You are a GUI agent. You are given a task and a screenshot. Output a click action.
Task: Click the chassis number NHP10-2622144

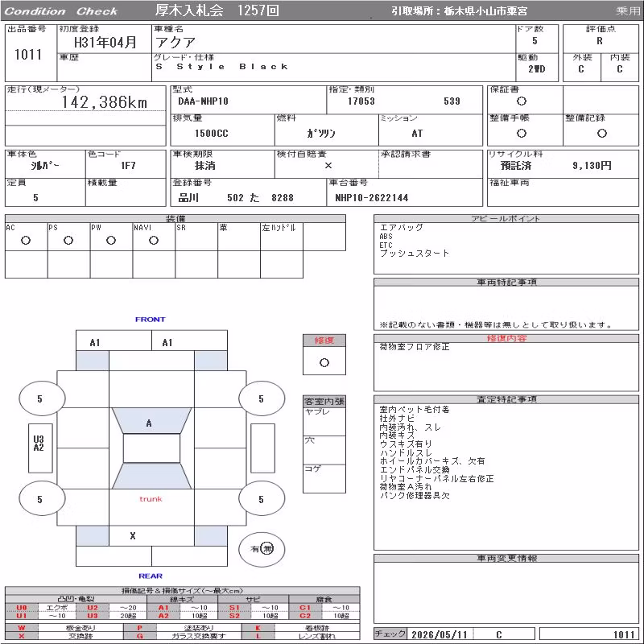(x=372, y=197)
